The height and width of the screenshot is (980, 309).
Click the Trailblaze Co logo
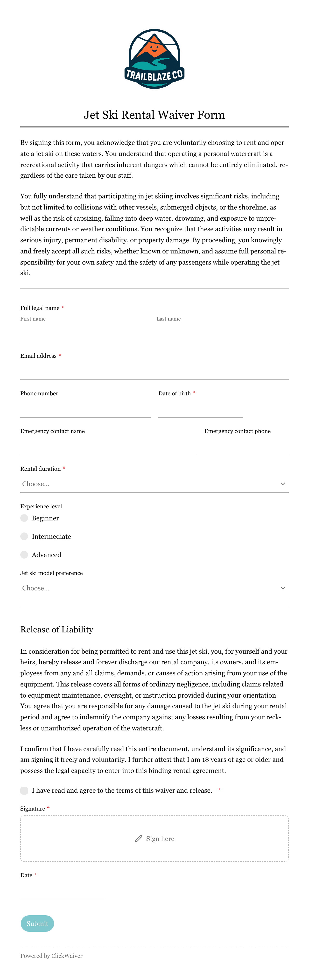point(154,59)
